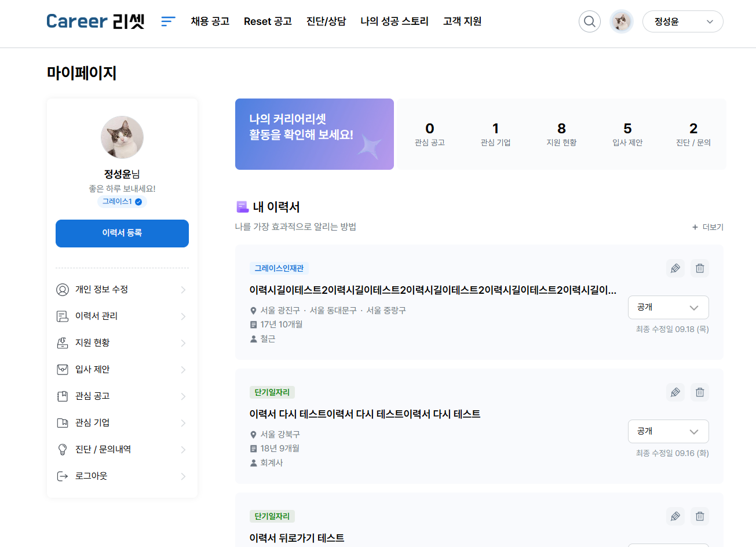Delete the 그레이스인재관 resume with trash icon
Image resolution: width=756 pixels, height=547 pixels.
pos(700,268)
